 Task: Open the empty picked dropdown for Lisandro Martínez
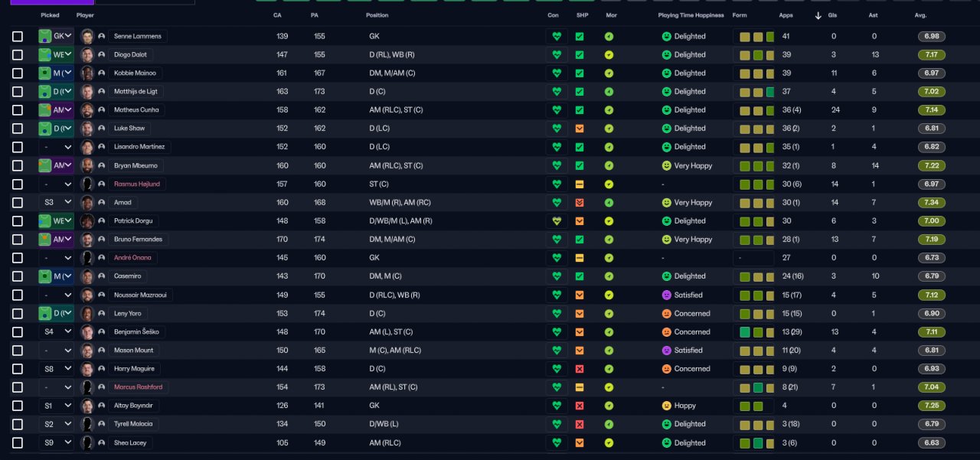pos(56,147)
